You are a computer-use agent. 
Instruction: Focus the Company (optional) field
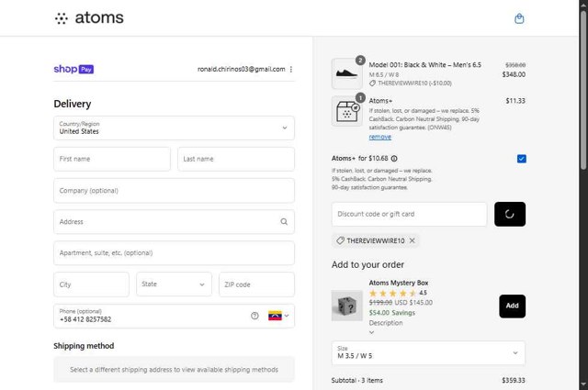[x=174, y=191]
